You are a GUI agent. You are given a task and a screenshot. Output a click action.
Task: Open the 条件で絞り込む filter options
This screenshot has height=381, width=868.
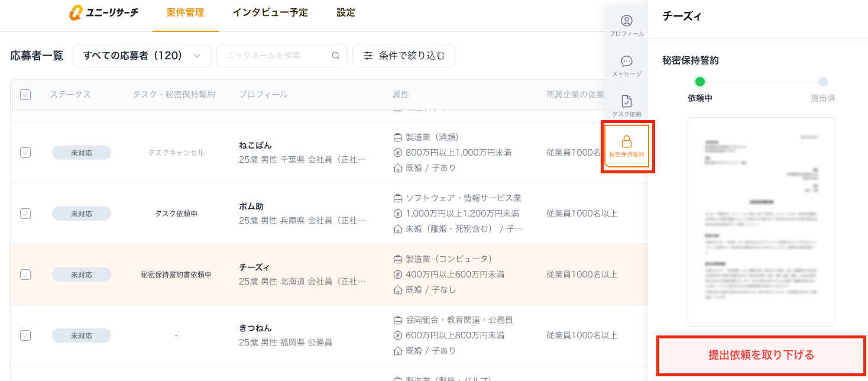click(x=404, y=56)
